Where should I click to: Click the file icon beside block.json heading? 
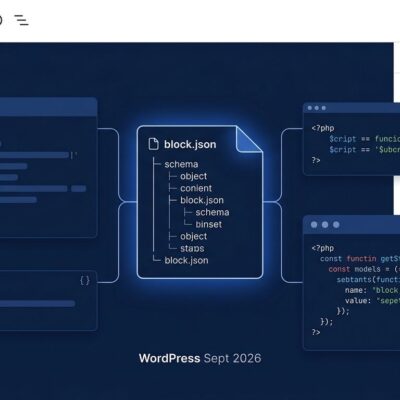(x=153, y=144)
